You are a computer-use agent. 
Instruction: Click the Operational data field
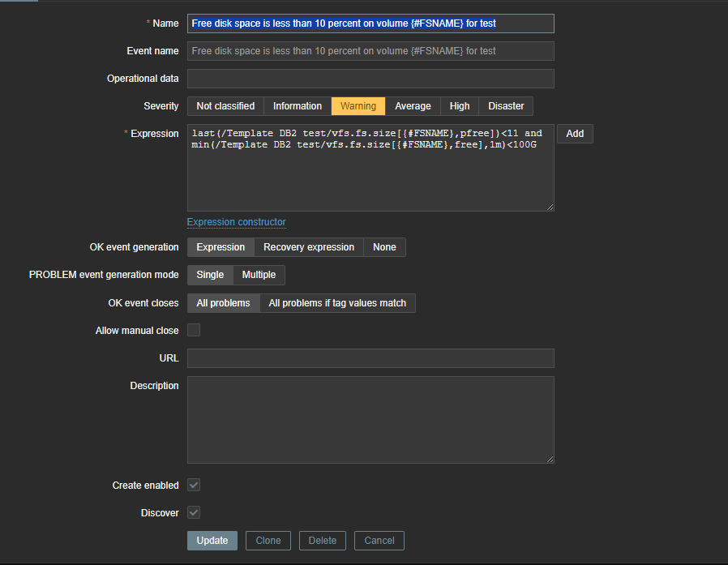click(370, 79)
